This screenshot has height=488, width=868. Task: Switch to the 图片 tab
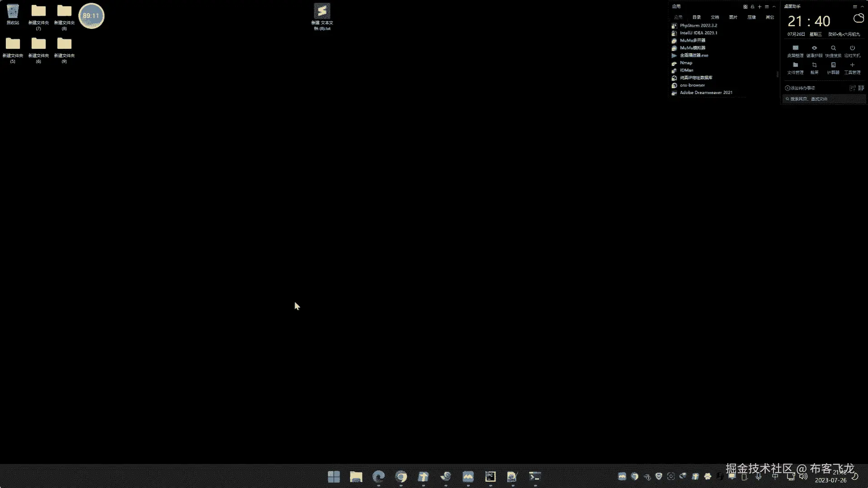[733, 17]
